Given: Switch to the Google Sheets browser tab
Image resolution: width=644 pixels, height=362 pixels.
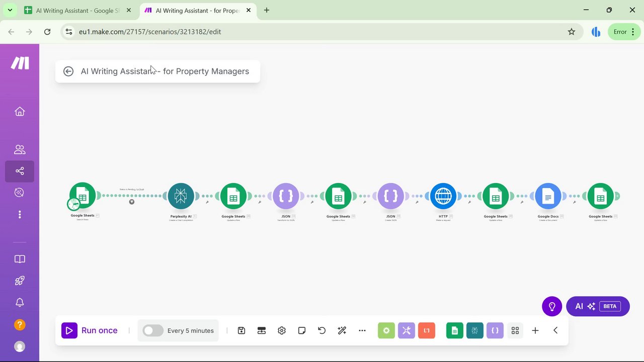Looking at the screenshot, I should click(77, 10).
